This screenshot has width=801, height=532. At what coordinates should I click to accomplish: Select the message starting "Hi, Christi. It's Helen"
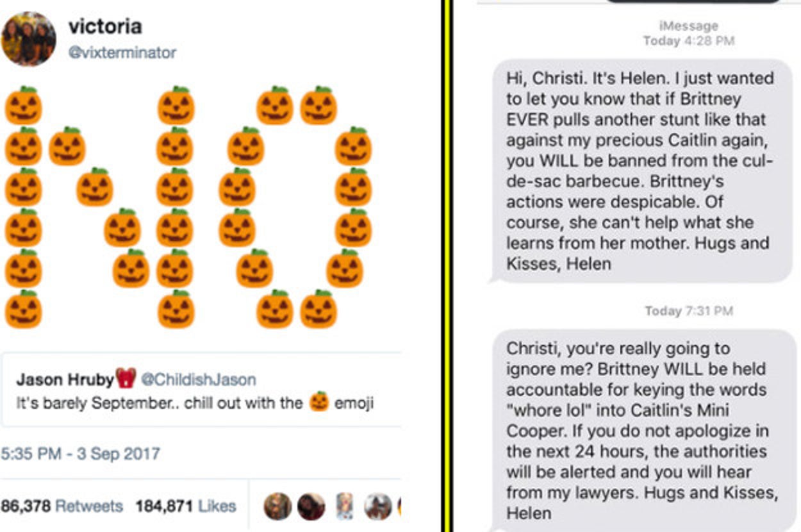641,170
